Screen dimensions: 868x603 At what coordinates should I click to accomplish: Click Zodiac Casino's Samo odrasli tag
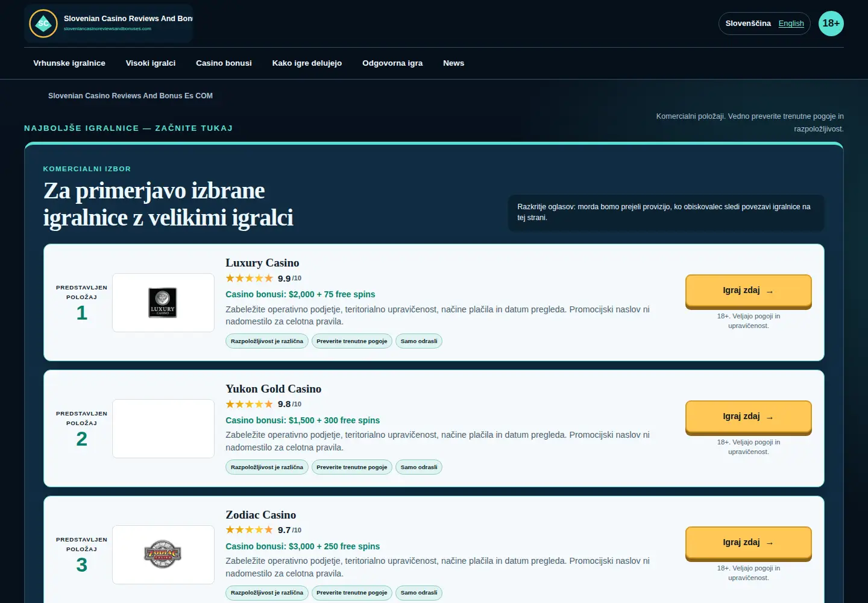pyautogui.click(x=419, y=593)
